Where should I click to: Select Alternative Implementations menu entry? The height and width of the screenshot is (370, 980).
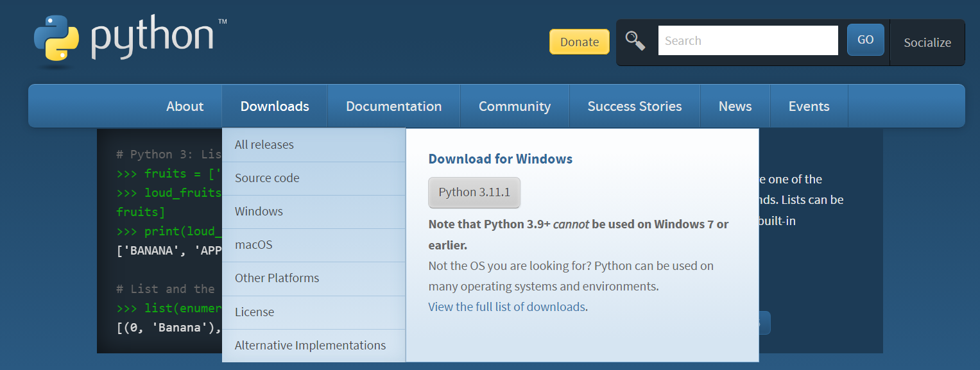tap(310, 346)
